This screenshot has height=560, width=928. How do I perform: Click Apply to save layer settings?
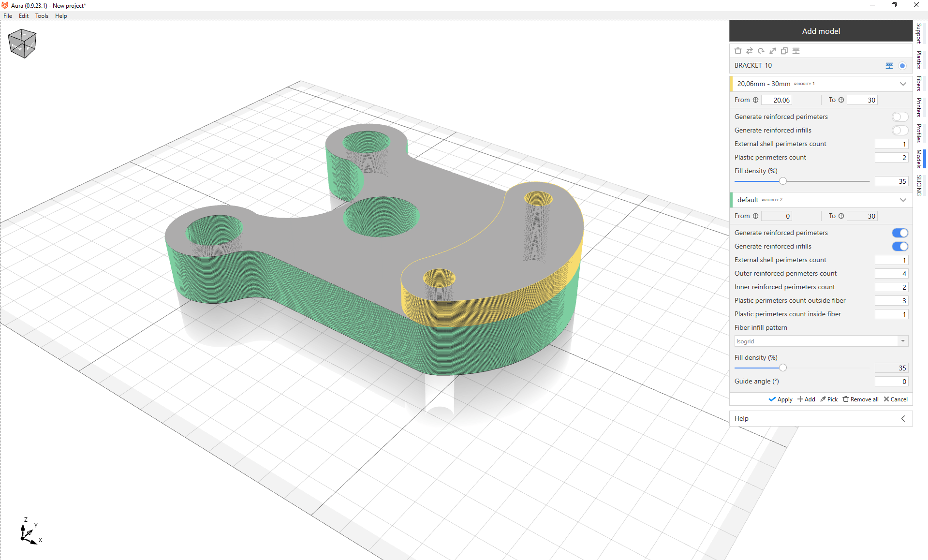click(781, 399)
